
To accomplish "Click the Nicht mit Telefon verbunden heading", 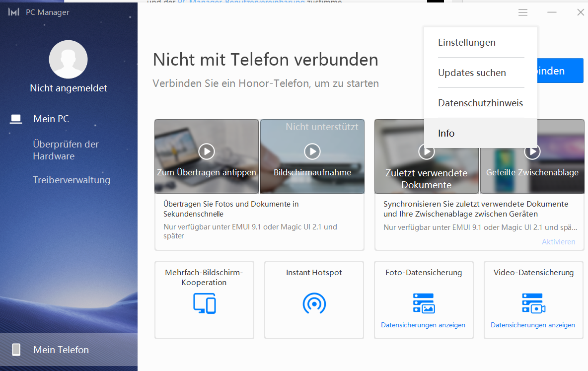I will click(x=266, y=60).
